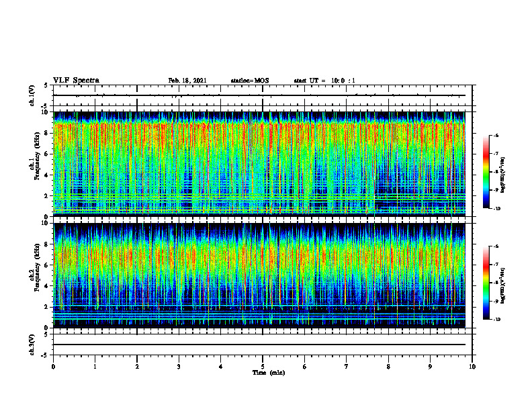Click time axis tick label "5"

point(263,367)
